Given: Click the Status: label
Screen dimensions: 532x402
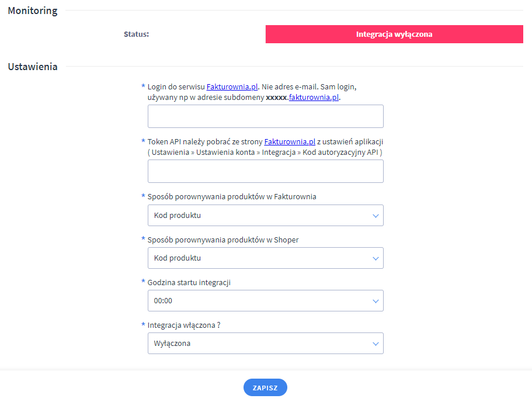Looking at the screenshot, I should coord(136,34).
